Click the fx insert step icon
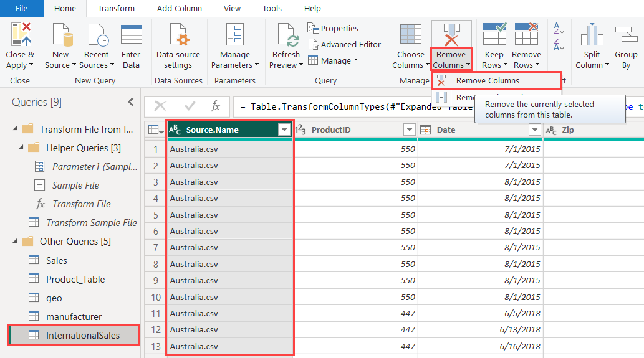 point(215,106)
